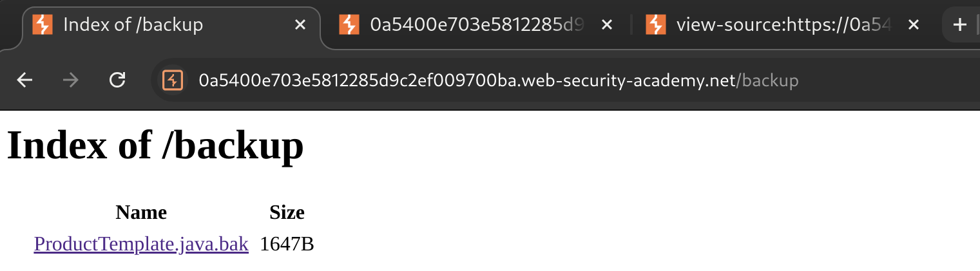Open a new browser tab
The height and width of the screenshot is (271, 980).
point(959,25)
